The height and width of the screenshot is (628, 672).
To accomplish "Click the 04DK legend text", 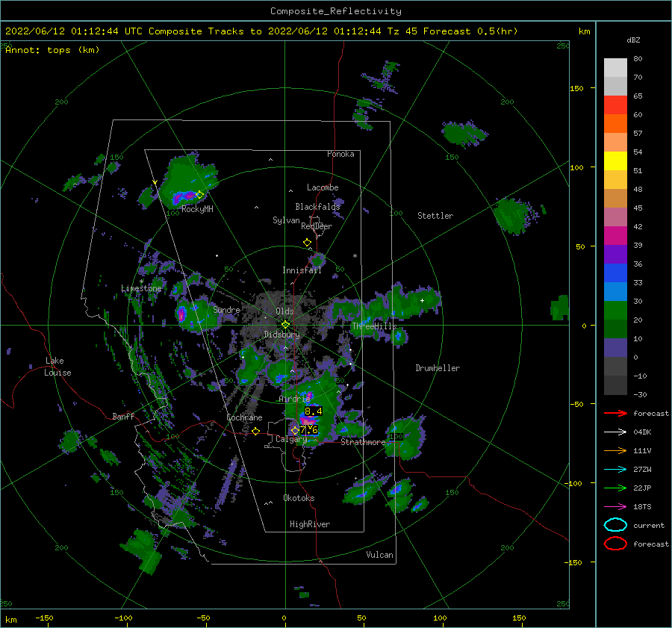I will click(x=642, y=432).
